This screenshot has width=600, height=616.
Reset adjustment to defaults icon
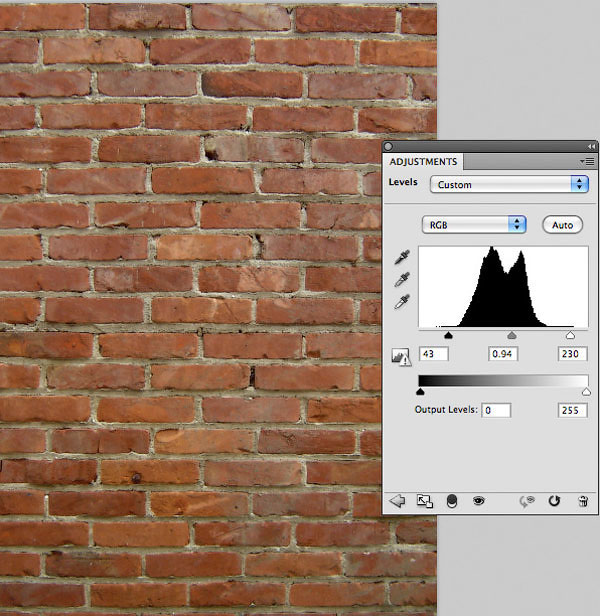click(554, 501)
